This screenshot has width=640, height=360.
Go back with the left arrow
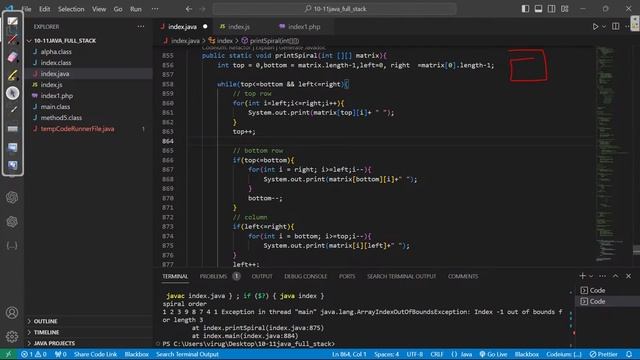[189, 9]
